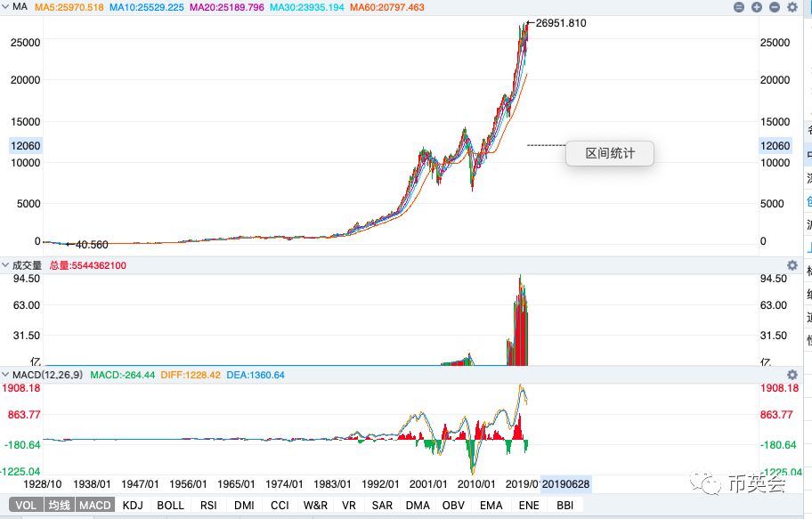Screen dimensions: 812x519
Task: Click the MA20:25189.796 legend label
Action: [227, 7]
